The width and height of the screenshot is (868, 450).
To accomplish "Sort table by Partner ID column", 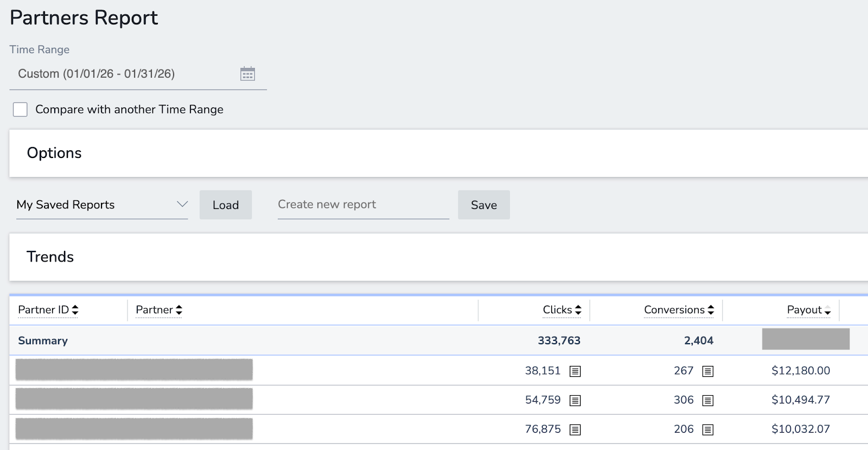I will pyautogui.click(x=48, y=310).
